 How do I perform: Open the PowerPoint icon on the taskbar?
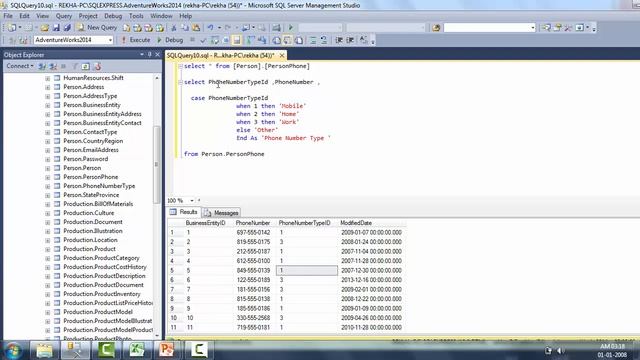[167, 350]
